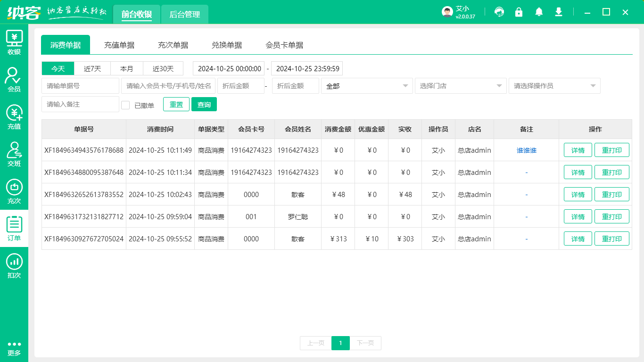Focus the 请输入备注 input

(x=80, y=104)
